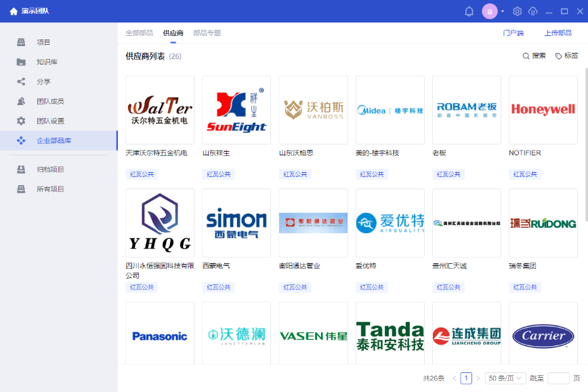588x392 pixels.
Task: Click the 红瓦公共 tag under 山东祥生
Action: (219, 174)
